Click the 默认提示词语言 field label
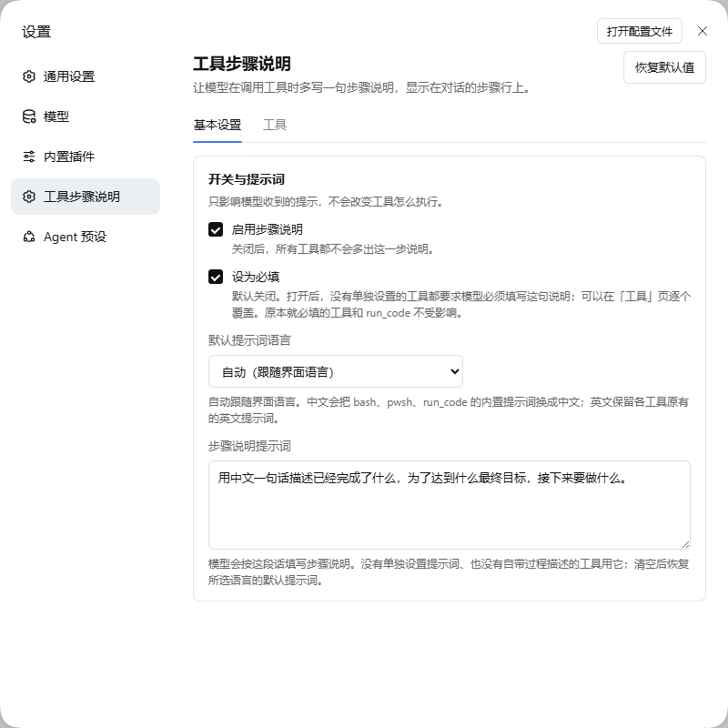Image resolution: width=728 pixels, height=728 pixels. (249, 340)
